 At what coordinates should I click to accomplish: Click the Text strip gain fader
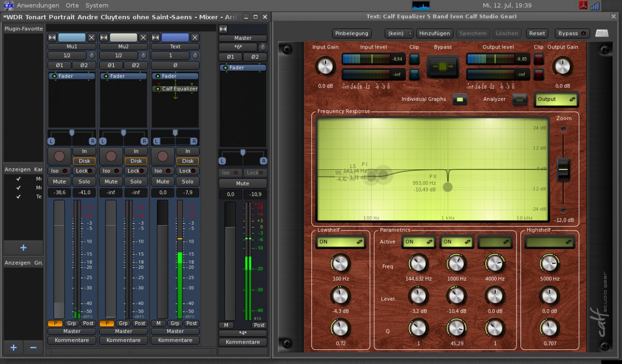[x=162, y=259]
